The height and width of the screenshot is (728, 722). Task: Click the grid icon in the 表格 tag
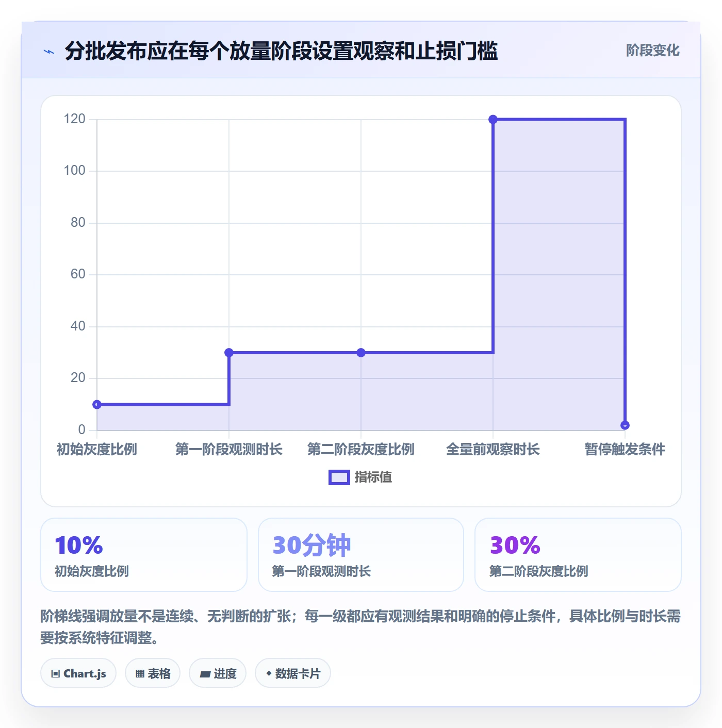140,674
